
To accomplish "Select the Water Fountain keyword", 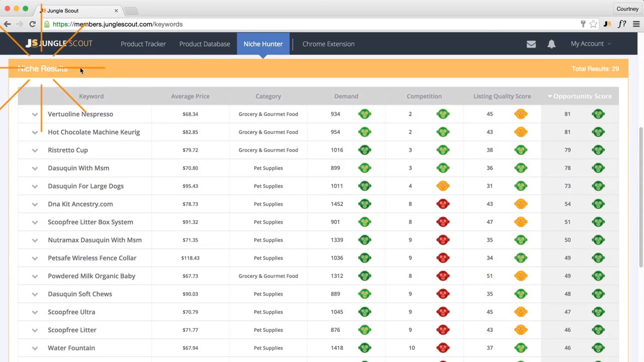I will coord(71,348).
